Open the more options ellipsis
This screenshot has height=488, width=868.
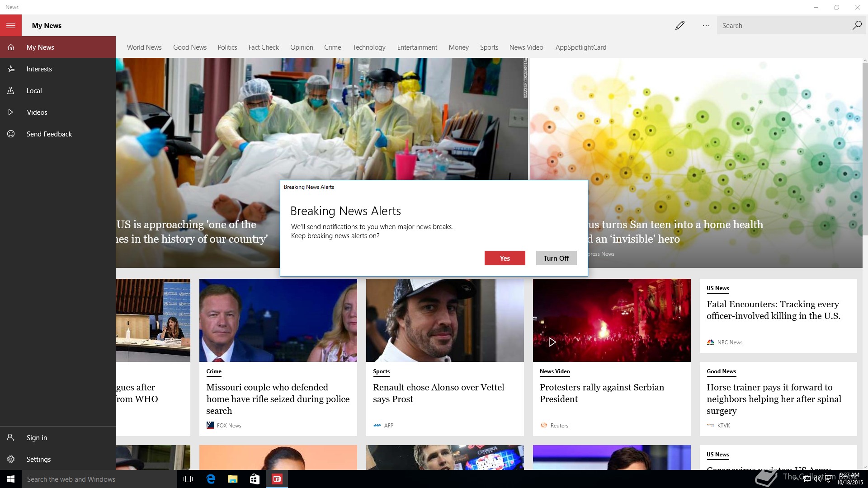coord(706,26)
